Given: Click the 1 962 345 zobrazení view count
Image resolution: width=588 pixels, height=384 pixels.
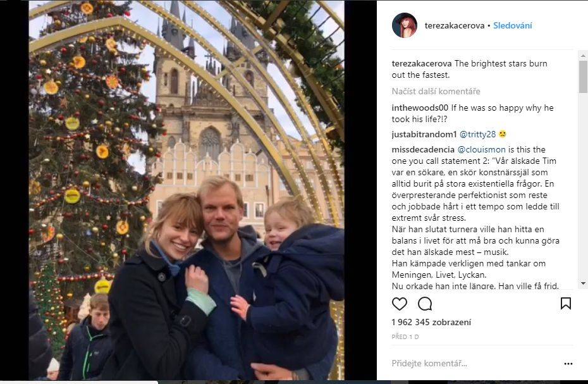Looking at the screenshot, I should (x=431, y=322).
